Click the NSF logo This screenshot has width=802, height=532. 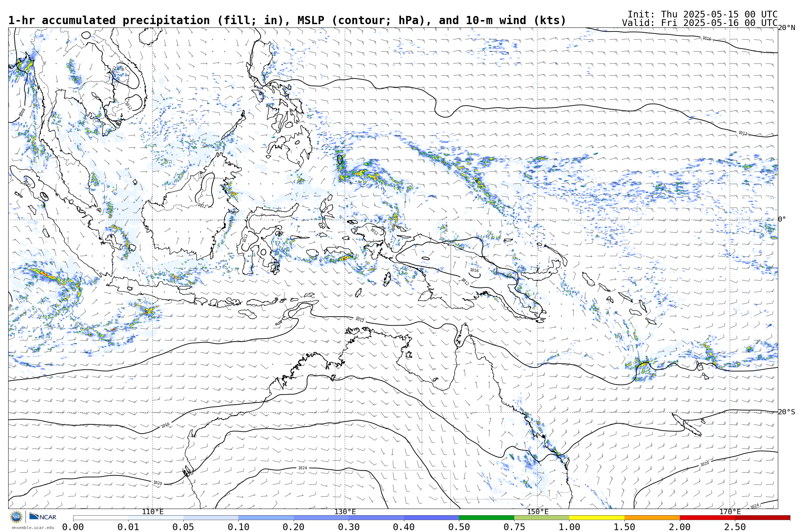16,516
